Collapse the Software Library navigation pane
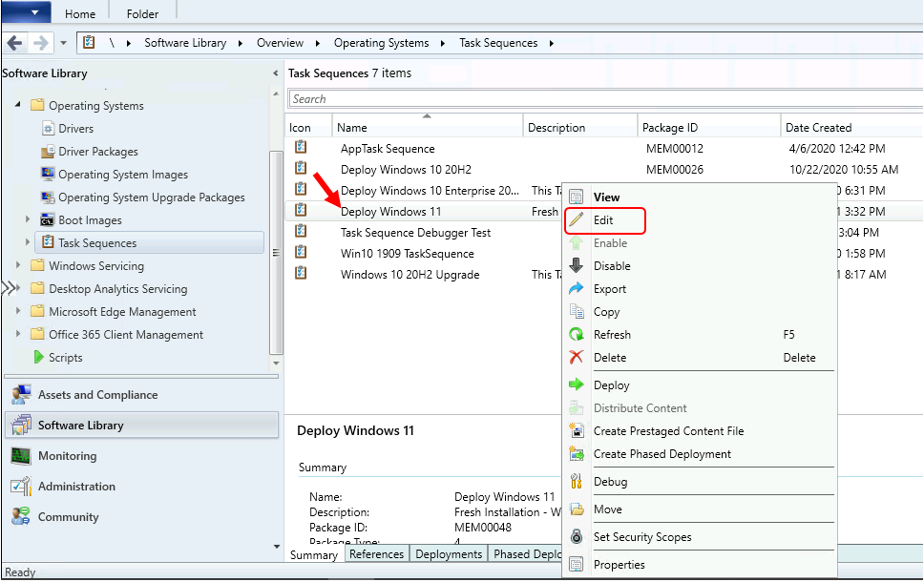 pos(275,73)
